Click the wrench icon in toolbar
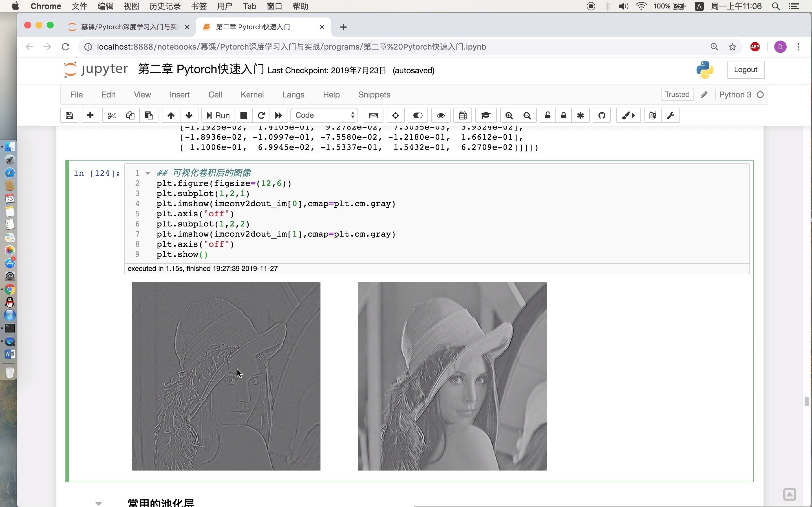The width and height of the screenshot is (812, 507). 670,115
